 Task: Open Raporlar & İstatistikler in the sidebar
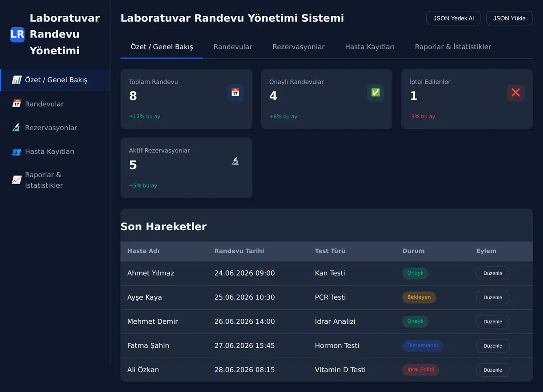[55, 180]
